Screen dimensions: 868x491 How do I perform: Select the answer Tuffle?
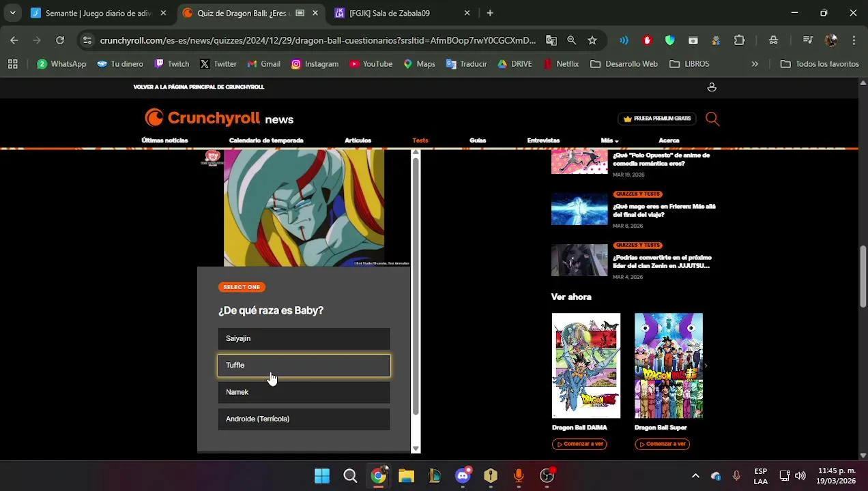coord(304,366)
